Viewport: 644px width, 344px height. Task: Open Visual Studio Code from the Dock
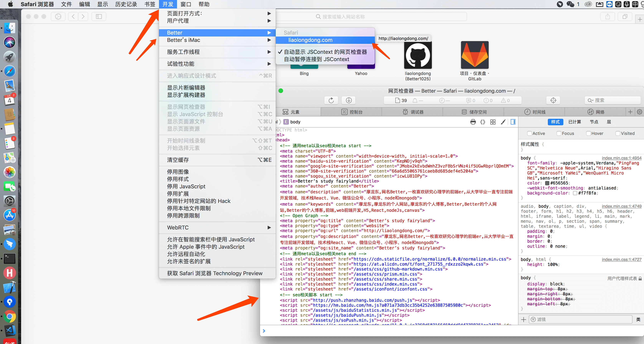[x=9, y=331]
